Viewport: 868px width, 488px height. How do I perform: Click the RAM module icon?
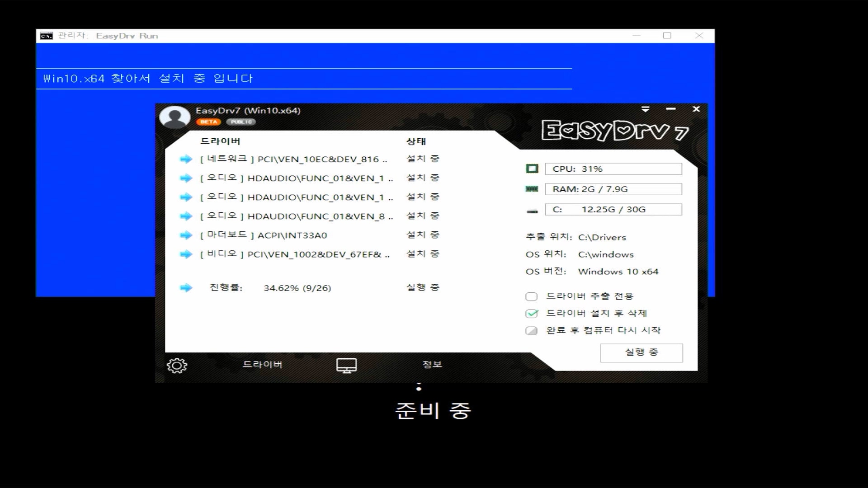(532, 189)
